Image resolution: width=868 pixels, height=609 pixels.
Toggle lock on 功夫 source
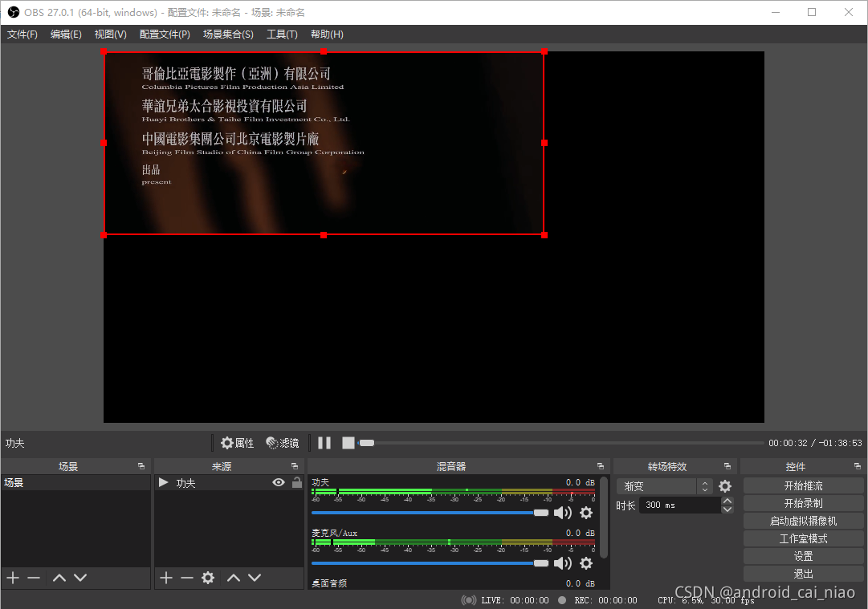coord(297,482)
